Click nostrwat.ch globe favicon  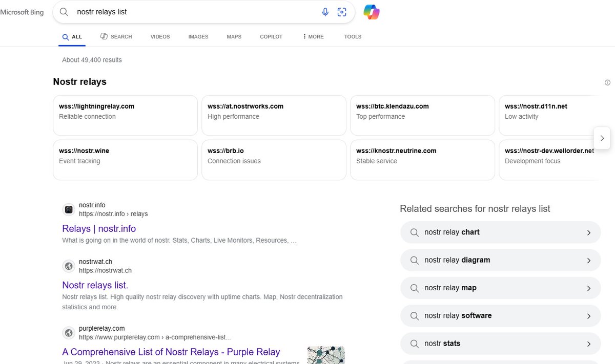tap(69, 266)
